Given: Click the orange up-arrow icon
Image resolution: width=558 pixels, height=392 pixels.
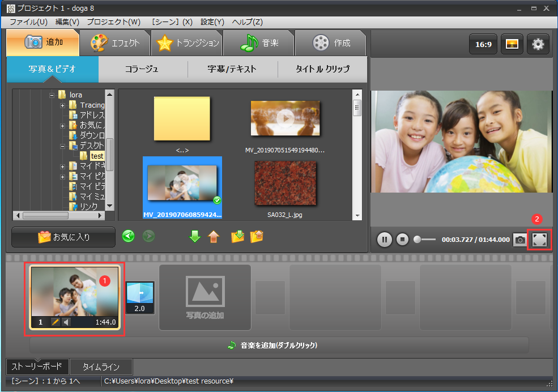Looking at the screenshot, I should 214,236.
